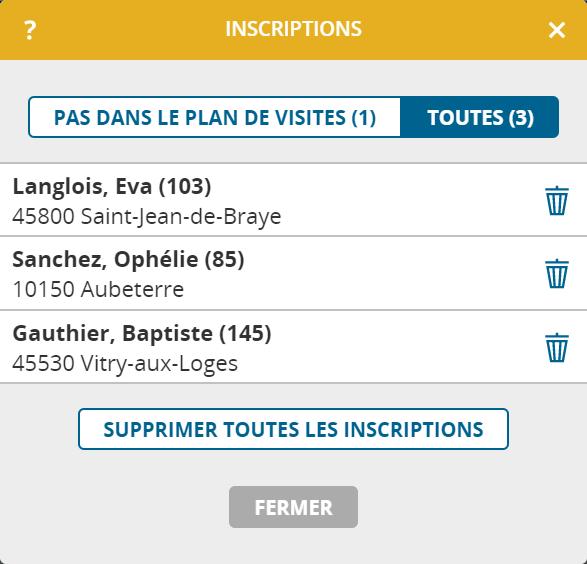Click the 45800 Saint-Jean-de-Braye address line
Image resolution: width=587 pixels, height=564 pixels.
pos(147,217)
